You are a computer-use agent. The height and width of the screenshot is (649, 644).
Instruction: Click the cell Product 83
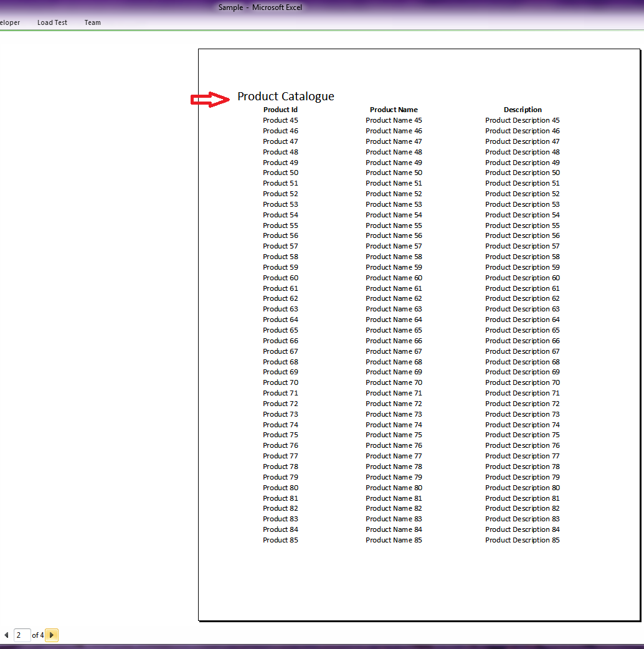[x=280, y=519]
